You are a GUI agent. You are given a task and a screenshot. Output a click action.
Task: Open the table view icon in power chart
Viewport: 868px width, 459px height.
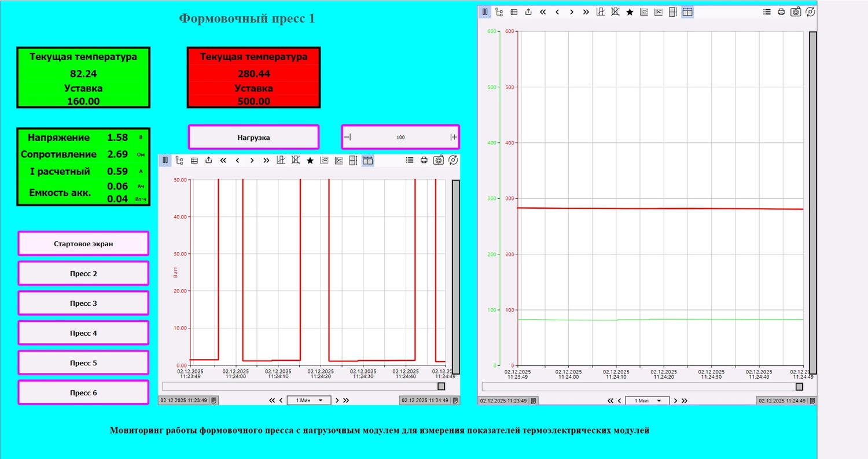194,160
